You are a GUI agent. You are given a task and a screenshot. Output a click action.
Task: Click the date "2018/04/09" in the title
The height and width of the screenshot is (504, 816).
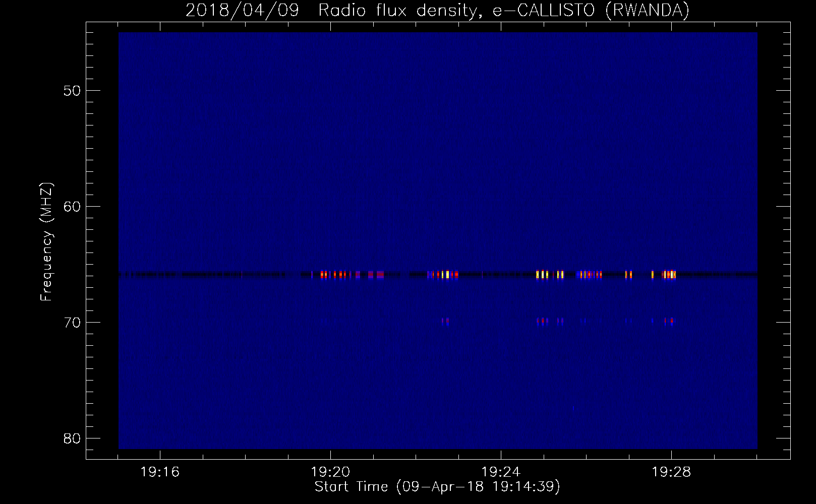pyautogui.click(x=242, y=11)
